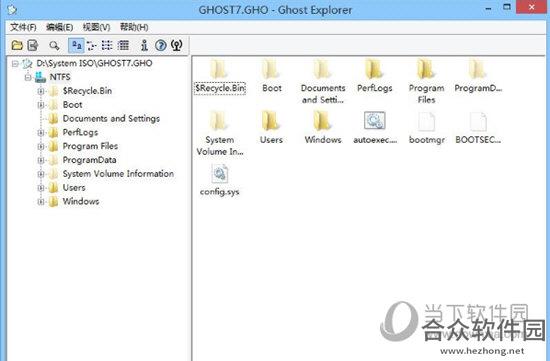550x361 pixels.
Task: Select the config.sys file icon
Action: (x=220, y=174)
